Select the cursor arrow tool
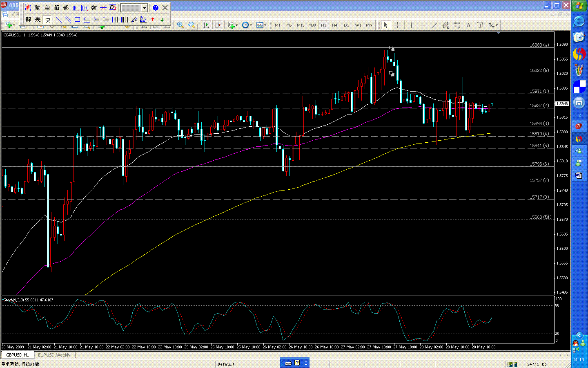Viewport: 588px width, 368px height. click(x=385, y=25)
